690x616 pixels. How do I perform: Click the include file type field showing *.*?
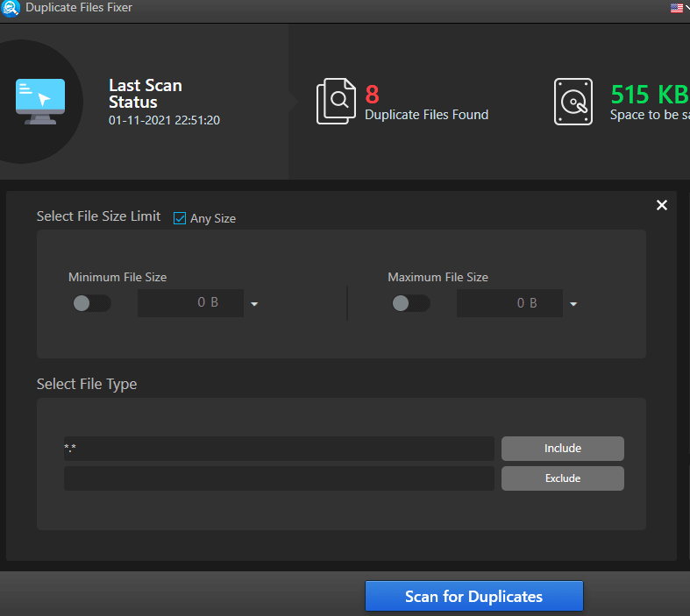click(279, 449)
